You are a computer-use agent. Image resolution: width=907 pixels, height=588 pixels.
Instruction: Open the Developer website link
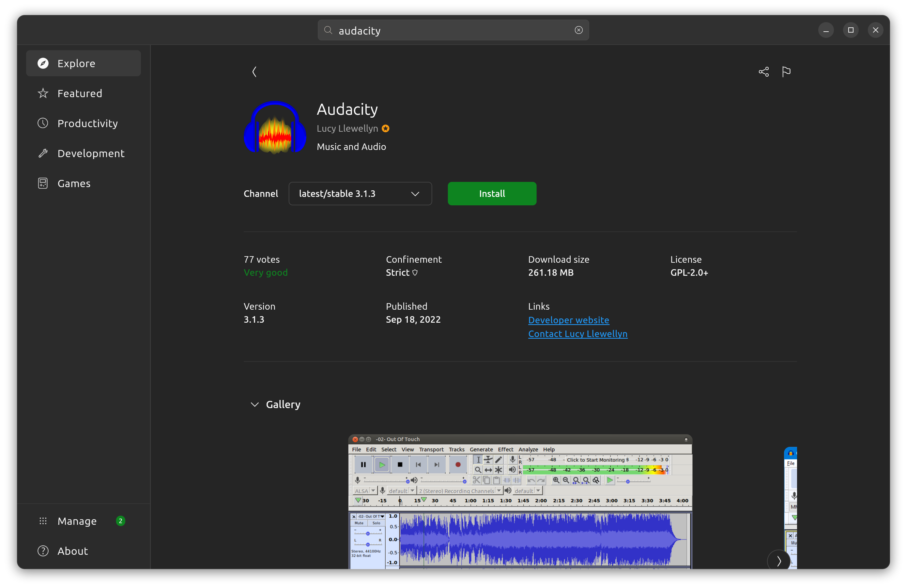click(x=568, y=320)
